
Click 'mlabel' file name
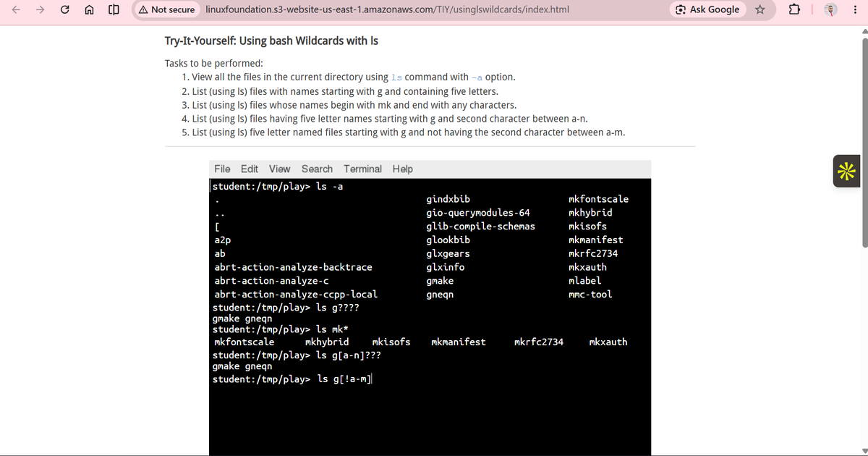click(584, 281)
